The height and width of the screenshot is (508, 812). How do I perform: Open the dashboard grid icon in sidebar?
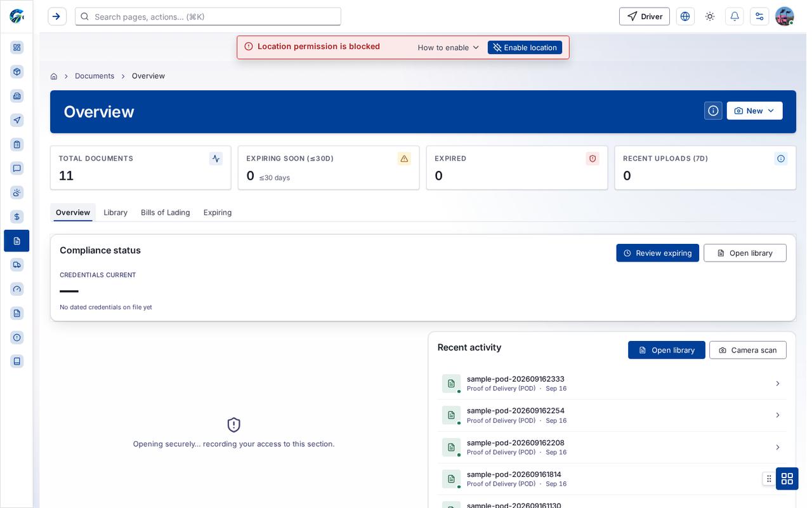(x=17, y=48)
